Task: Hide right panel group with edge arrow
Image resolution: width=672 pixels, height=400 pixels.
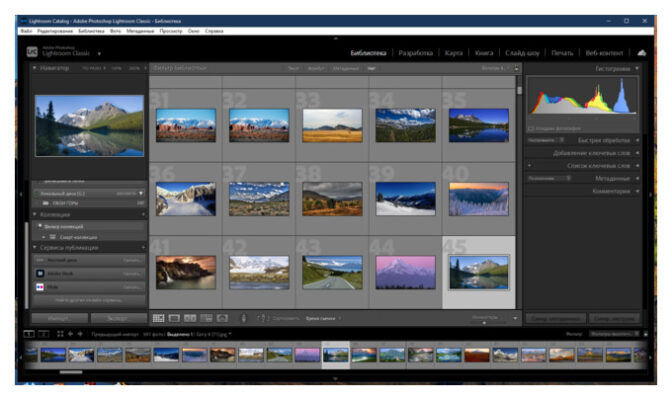Action: coord(651,194)
